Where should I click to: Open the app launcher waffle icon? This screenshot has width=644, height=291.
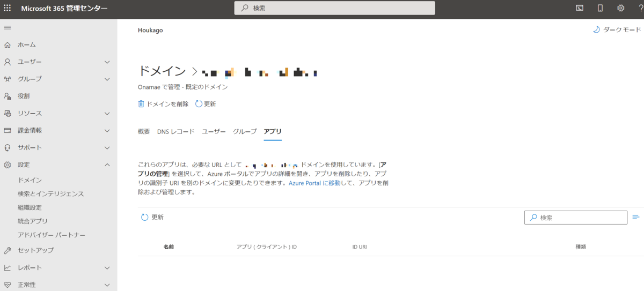point(8,8)
